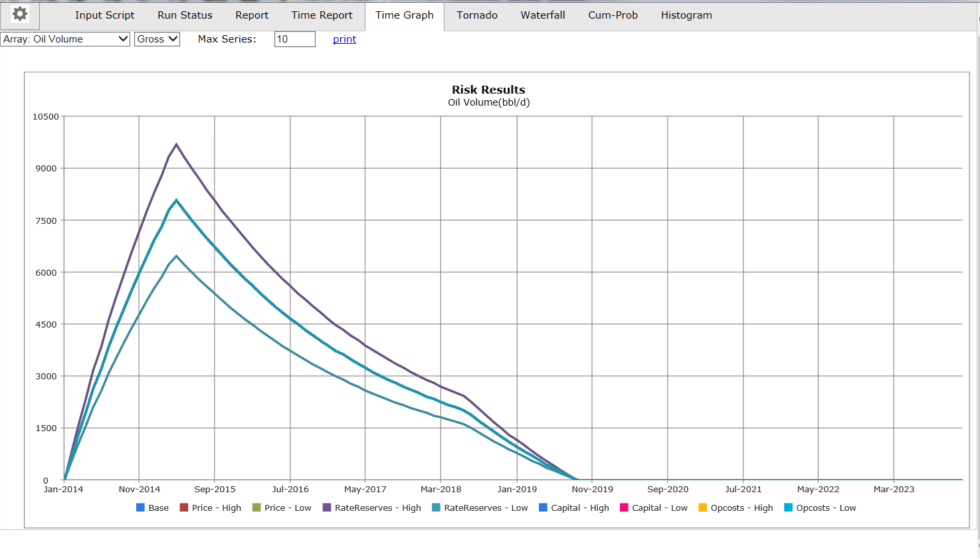Click the purple RateReserves High curve peak
Screen dimensions: 980x558
pyautogui.click(x=176, y=144)
